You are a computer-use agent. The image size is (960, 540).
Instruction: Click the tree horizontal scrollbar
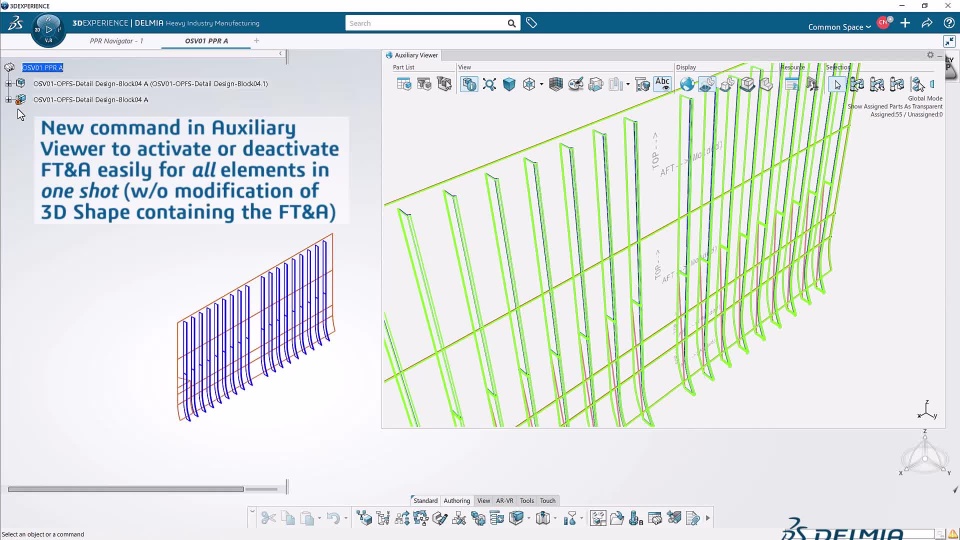click(126, 489)
